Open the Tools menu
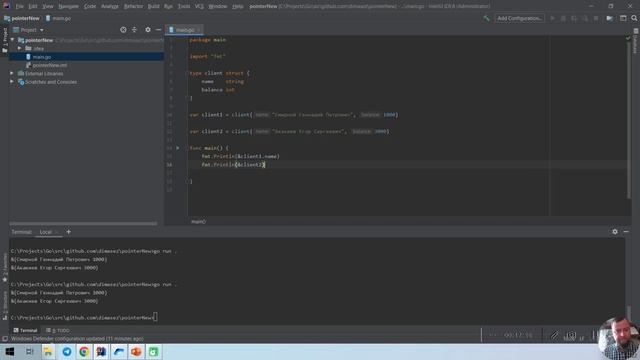This screenshot has width=640, height=360. [x=184, y=6]
